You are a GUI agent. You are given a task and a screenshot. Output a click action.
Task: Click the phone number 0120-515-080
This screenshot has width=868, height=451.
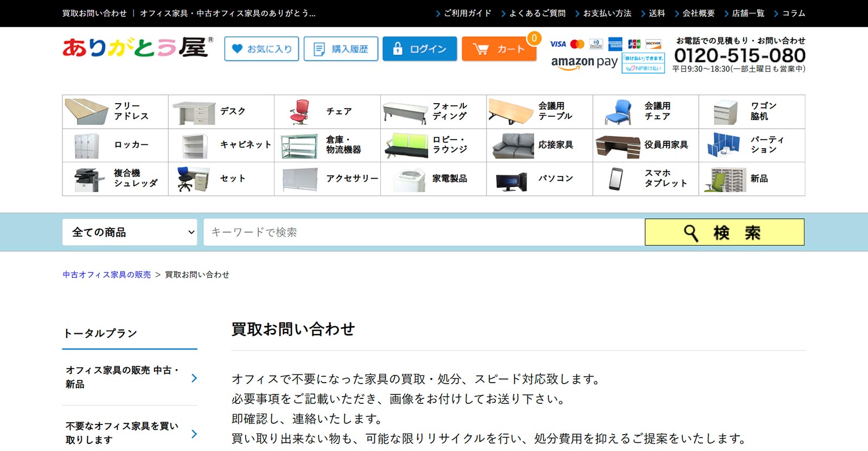(739, 55)
